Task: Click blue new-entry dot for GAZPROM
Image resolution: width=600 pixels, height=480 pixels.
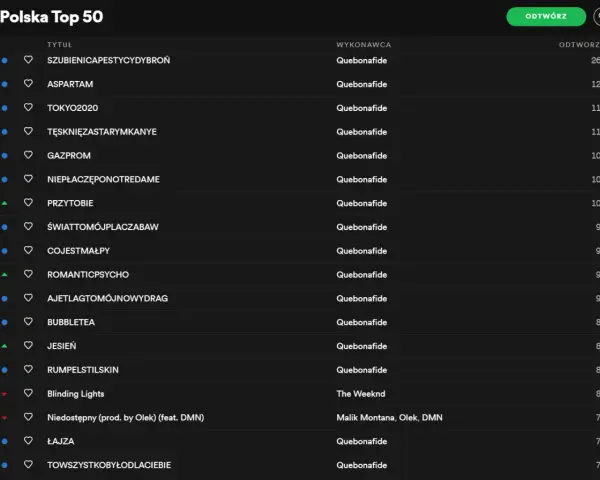Action: pos(5,156)
